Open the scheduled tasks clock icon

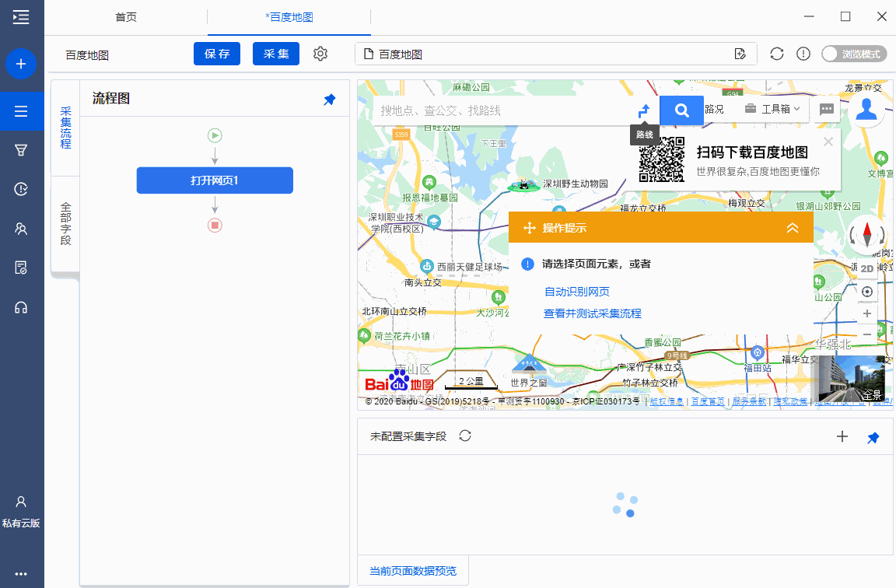(21, 189)
